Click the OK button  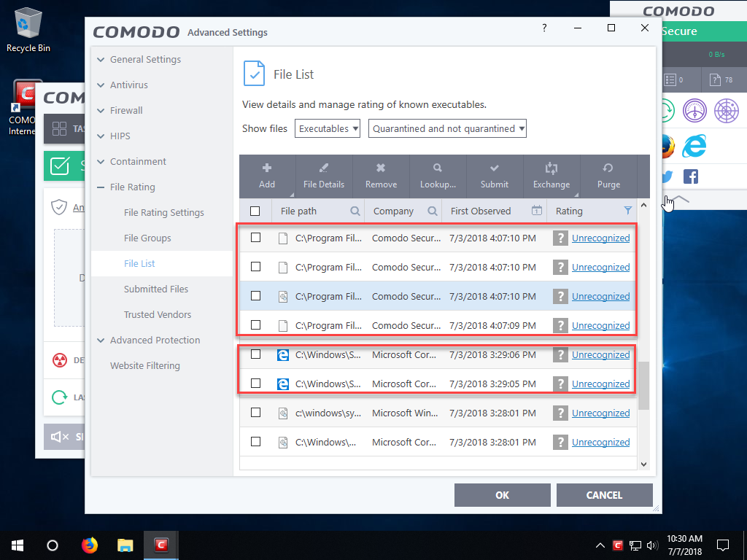click(502, 495)
